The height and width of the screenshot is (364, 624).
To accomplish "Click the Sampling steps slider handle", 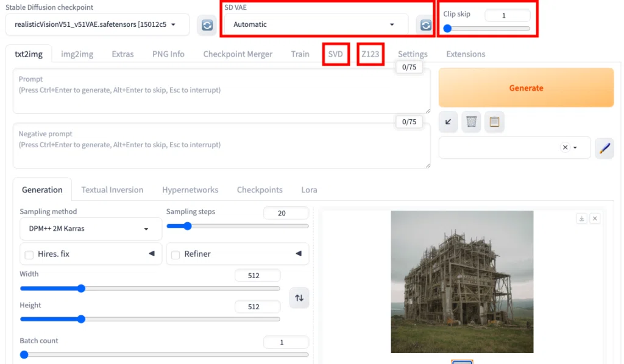I will [188, 226].
